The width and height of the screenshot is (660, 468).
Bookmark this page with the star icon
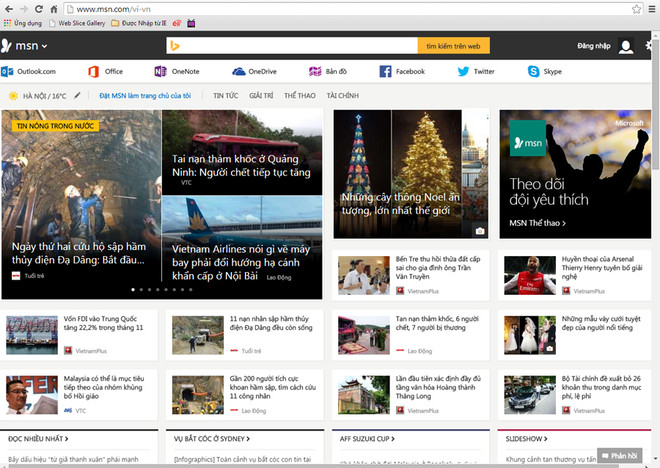636,8
